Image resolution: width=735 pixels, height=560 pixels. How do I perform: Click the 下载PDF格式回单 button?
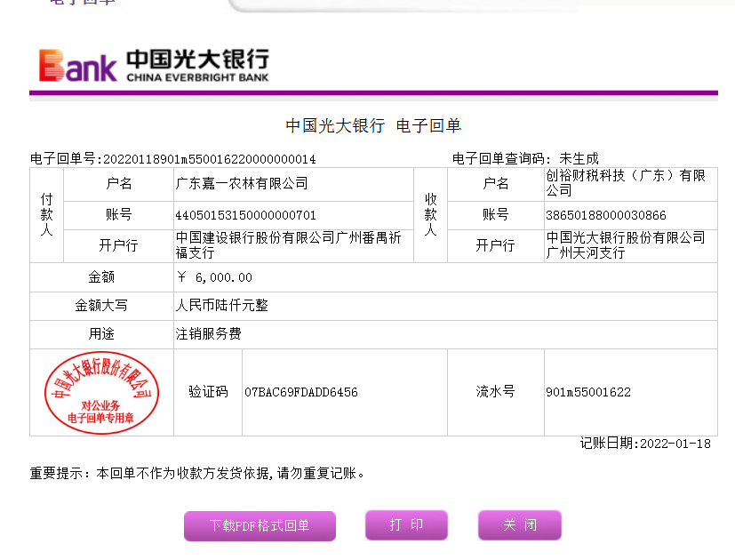[x=260, y=525]
